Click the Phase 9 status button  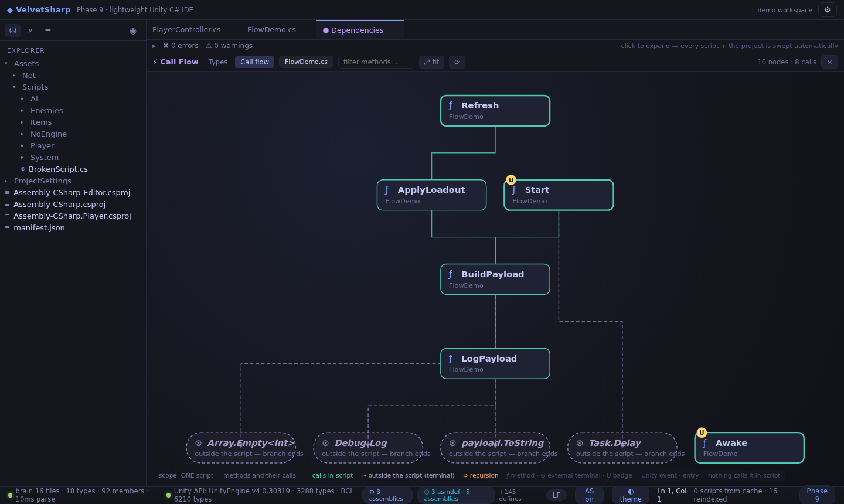pos(817,495)
